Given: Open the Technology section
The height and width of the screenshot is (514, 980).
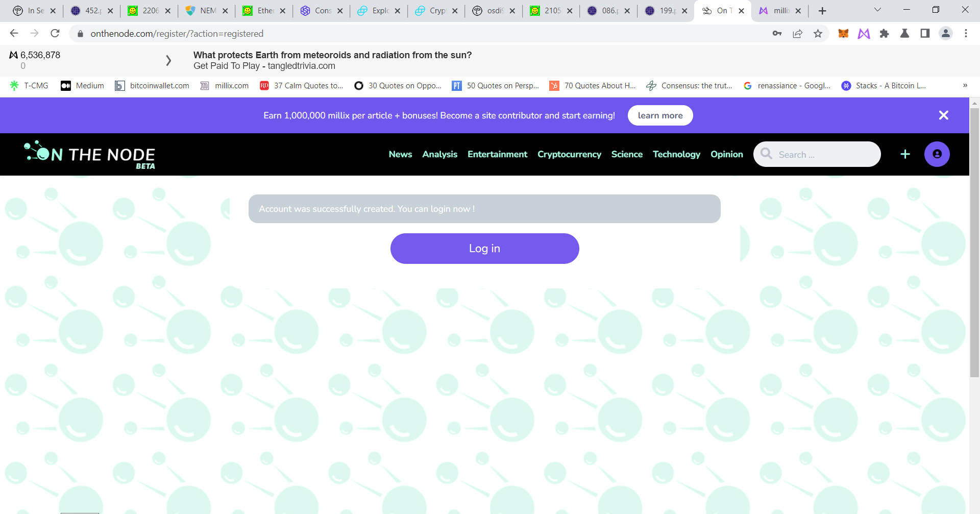Looking at the screenshot, I should pyautogui.click(x=676, y=154).
